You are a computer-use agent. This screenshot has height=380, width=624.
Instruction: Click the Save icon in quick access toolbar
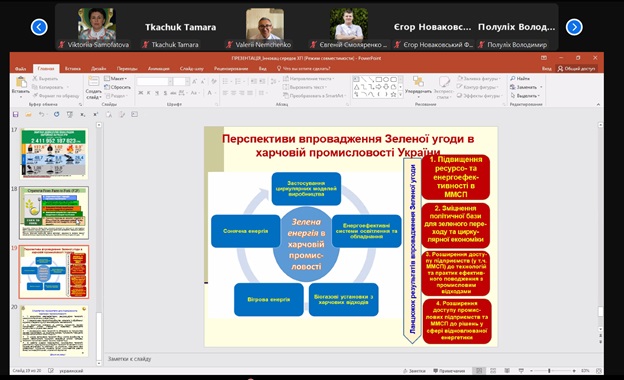coord(16,114)
